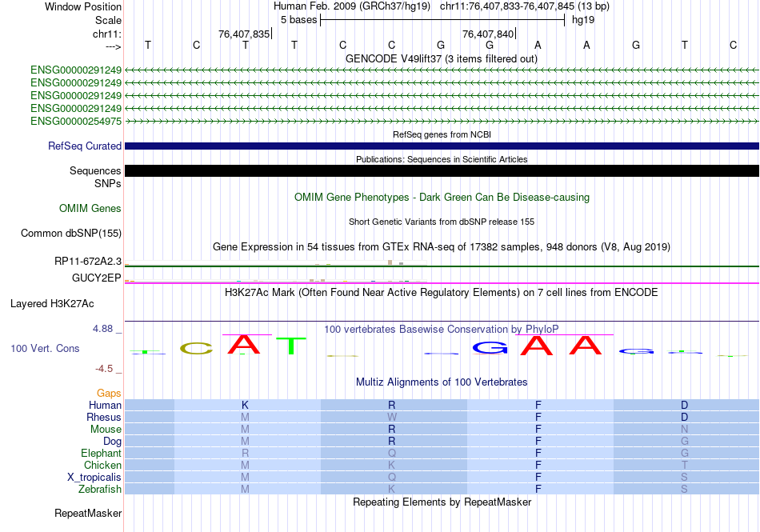
Task: Click the RefSeq Curated track label
Action: click(x=85, y=146)
